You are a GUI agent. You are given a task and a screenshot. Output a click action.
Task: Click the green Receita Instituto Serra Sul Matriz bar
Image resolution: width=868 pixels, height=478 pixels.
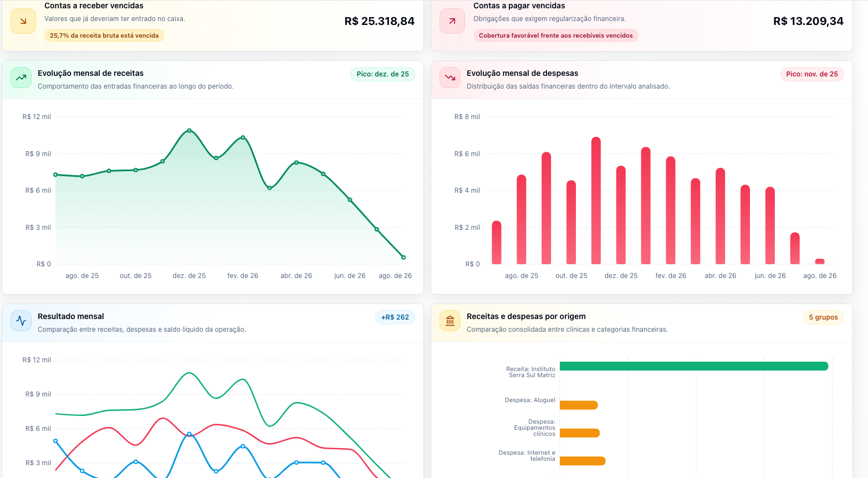[694, 366]
